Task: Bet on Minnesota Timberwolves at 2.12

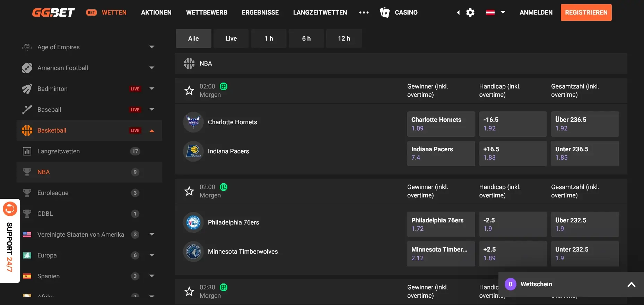Action: pos(441,254)
